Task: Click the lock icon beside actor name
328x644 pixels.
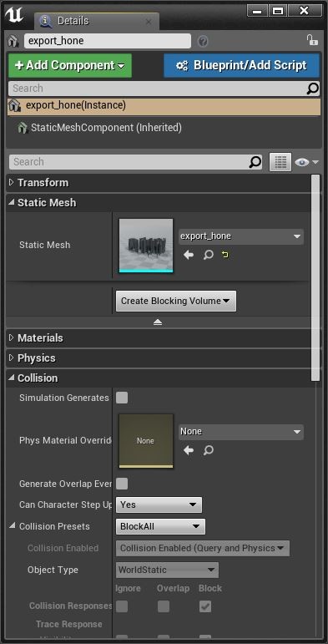Action: tap(312, 40)
